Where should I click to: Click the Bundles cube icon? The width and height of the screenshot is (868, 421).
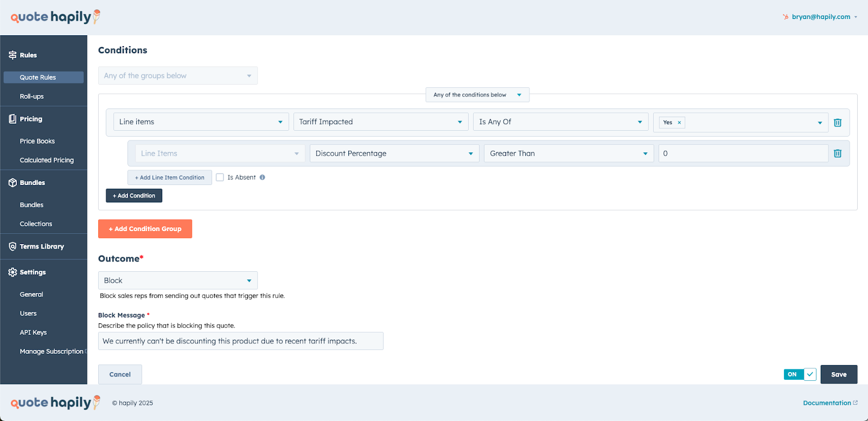point(12,183)
